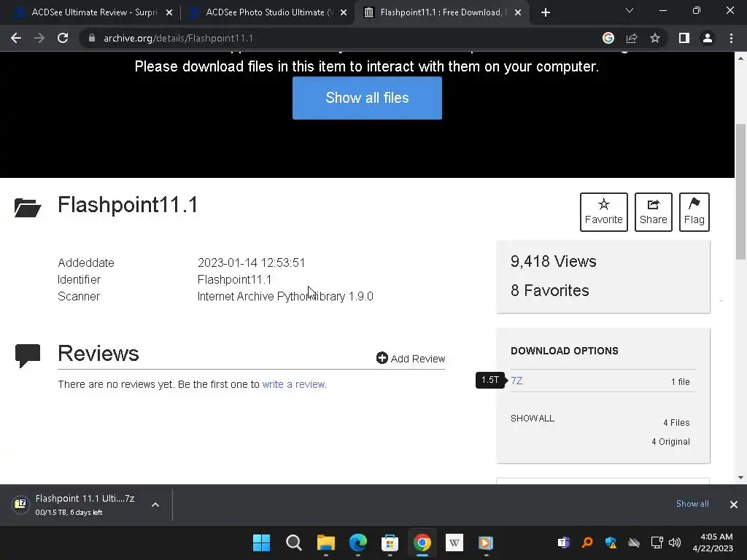Click the Scanner value Internet Archive Python library
The width and height of the screenshot is (747, 560).
285,296
